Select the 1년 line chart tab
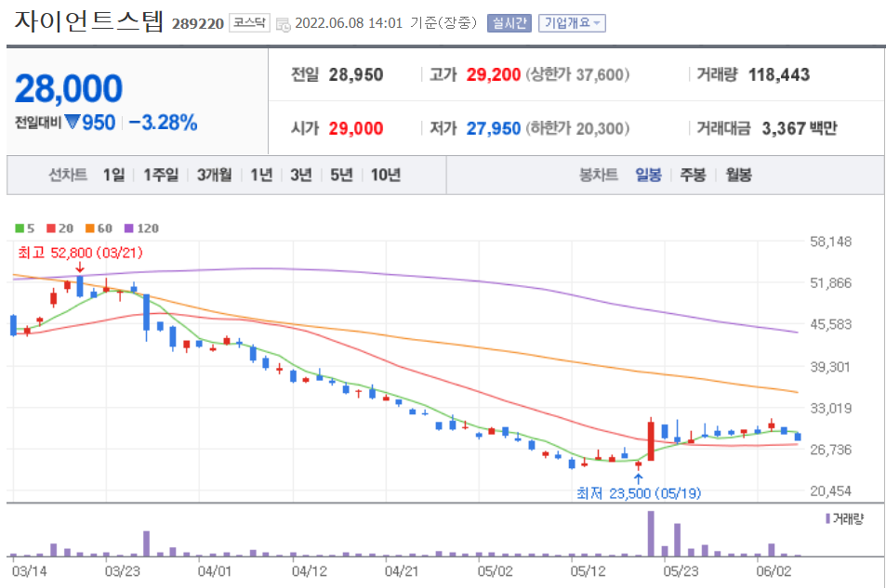 (x=261, y=176)
